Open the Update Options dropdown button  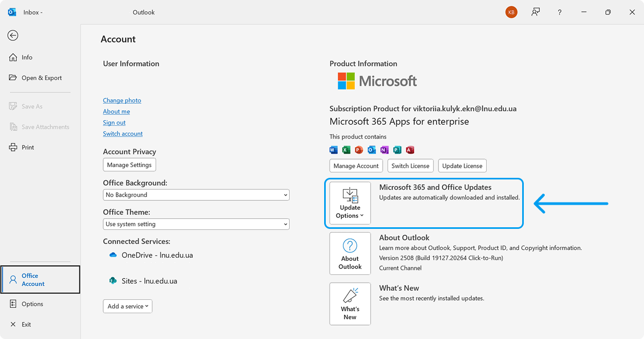point(350,203)
